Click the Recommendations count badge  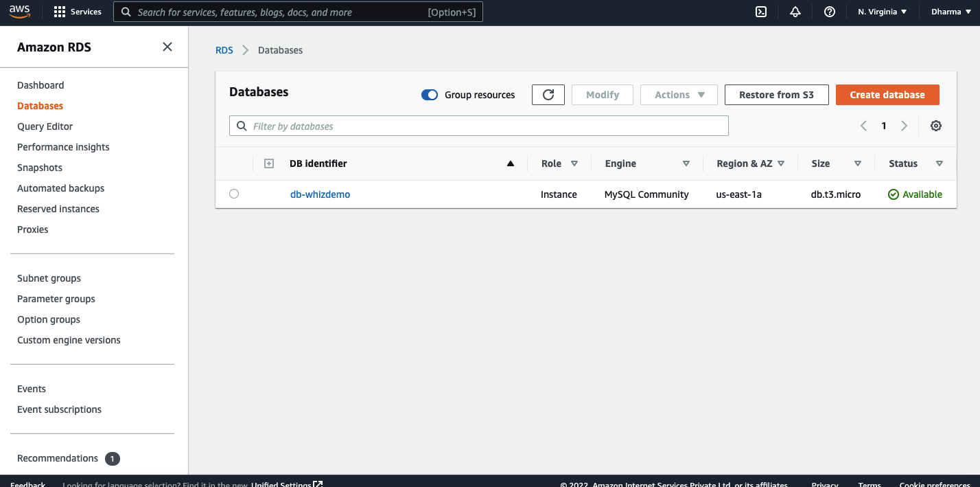click(x=113, y=458)
